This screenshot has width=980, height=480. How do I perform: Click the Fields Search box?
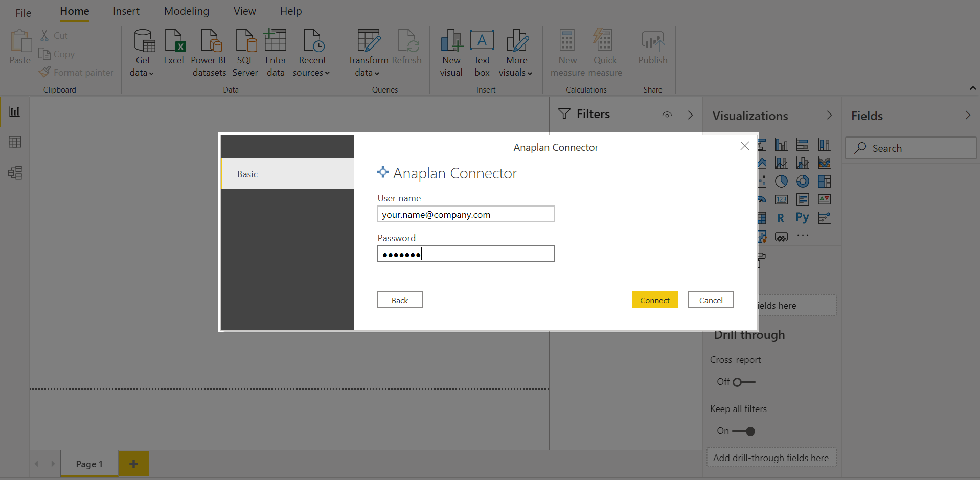pos(911,148)
